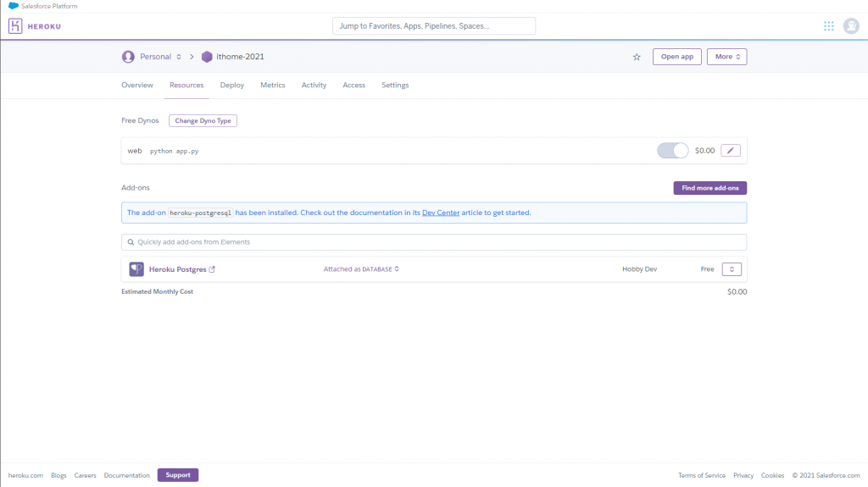Click Find more add-ons button
The width and height of the screenshot is (868, 487).
710,188
